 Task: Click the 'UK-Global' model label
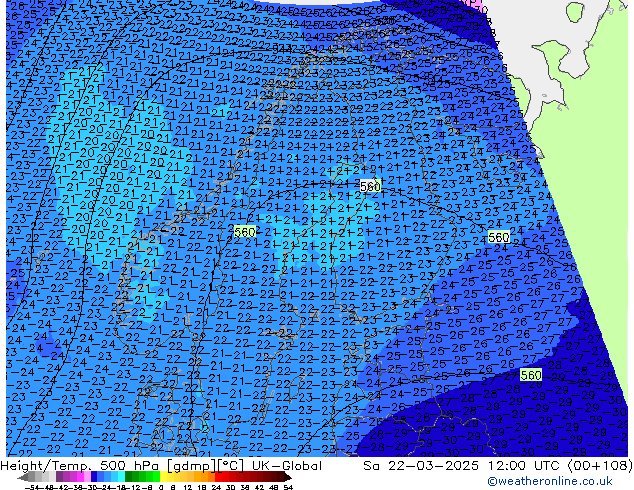[x=287, y=466]
